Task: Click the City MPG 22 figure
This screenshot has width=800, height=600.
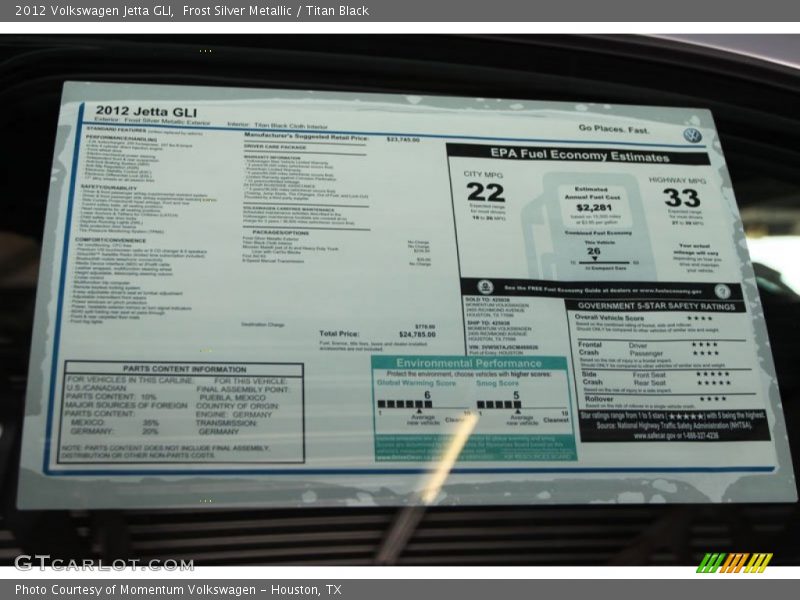Action: click(485, 193)
